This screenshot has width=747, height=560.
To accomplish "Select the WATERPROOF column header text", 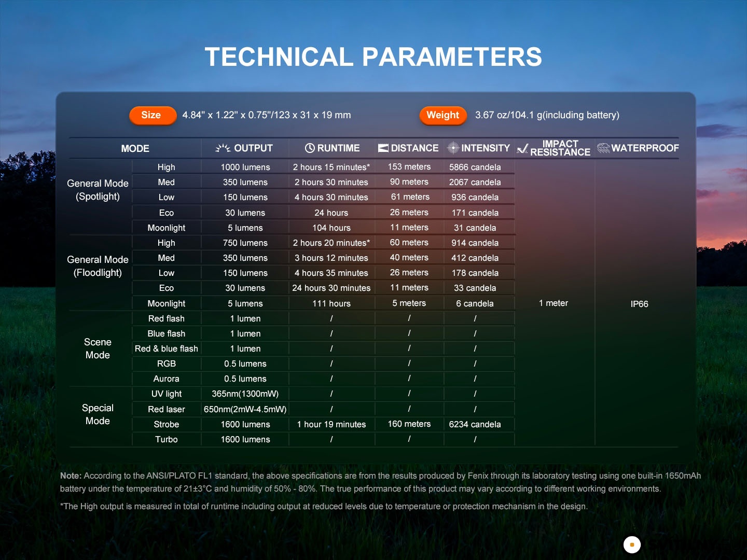I will tap(645, 148).
